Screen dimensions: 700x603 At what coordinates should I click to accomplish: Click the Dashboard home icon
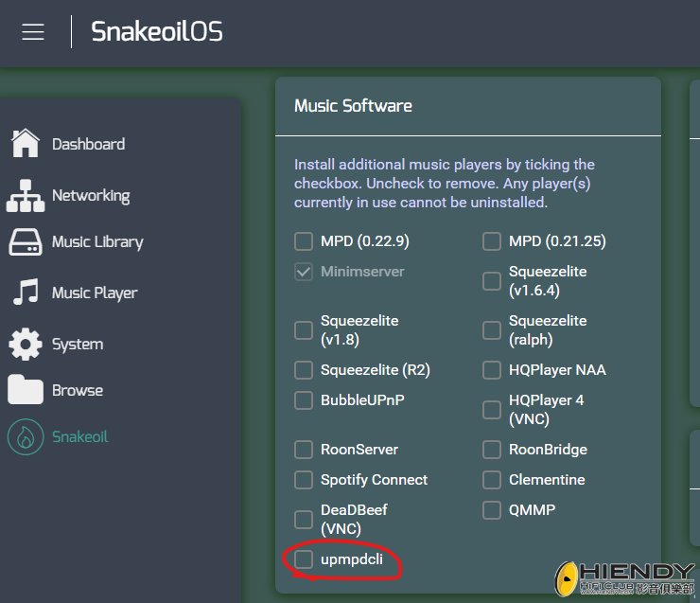[x=26, y=144]
